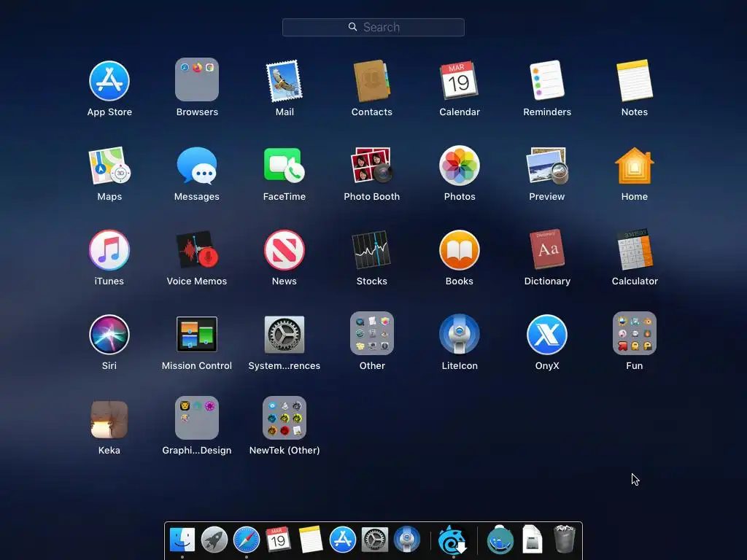Open System Preferences from the Dock
This screenshot has height=560, width=747.
click(374, 540)
